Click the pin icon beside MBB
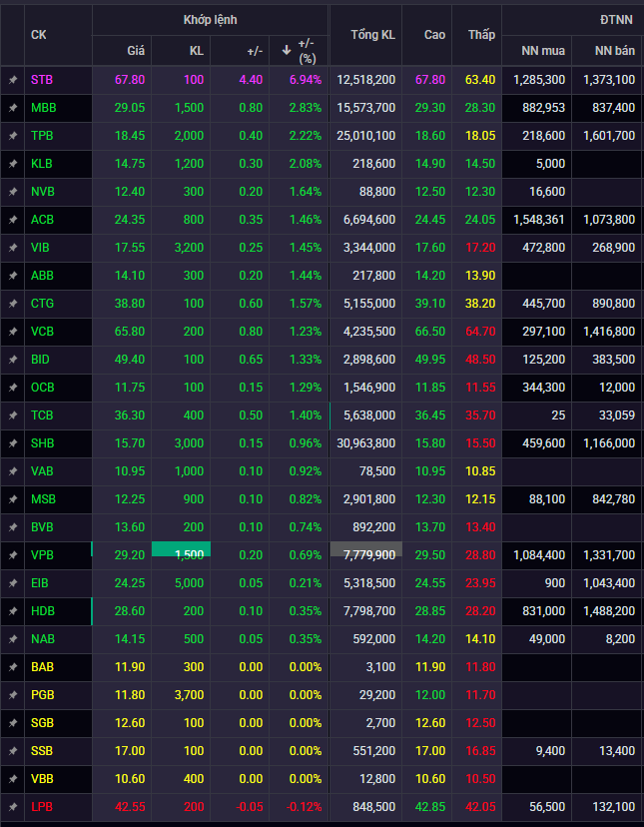 [13, 107]
